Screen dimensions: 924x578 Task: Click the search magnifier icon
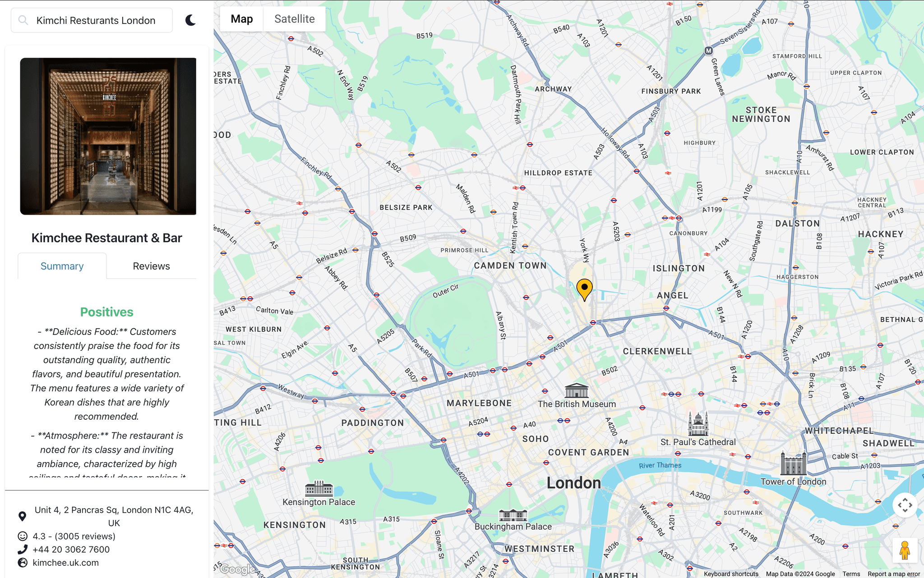click(23, 20)
